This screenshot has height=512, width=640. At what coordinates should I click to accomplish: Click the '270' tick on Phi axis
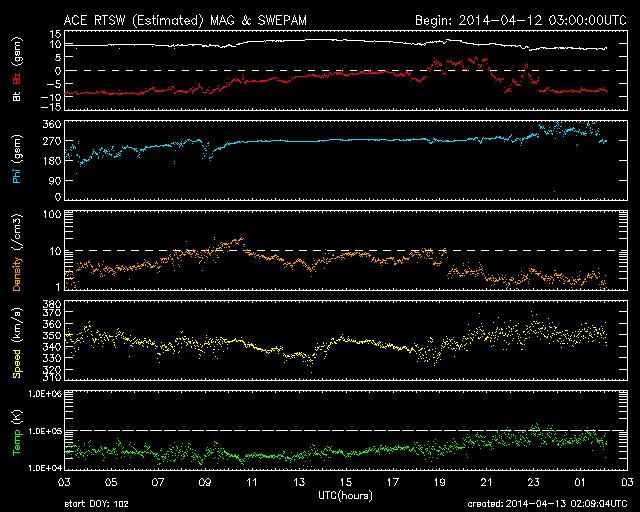(52, 141)
